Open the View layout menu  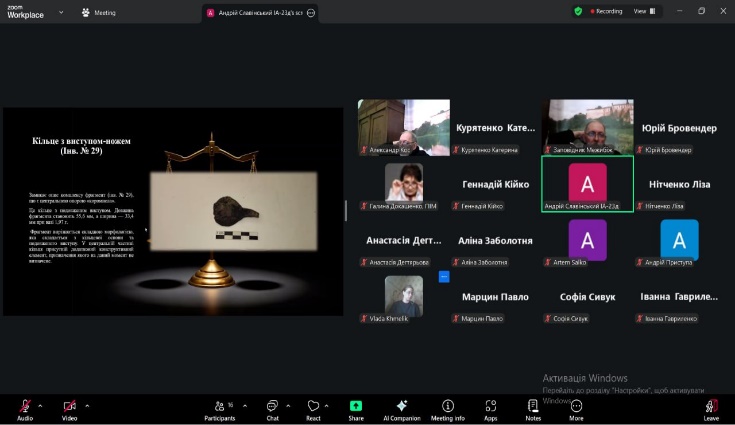[x=643, y=11]
